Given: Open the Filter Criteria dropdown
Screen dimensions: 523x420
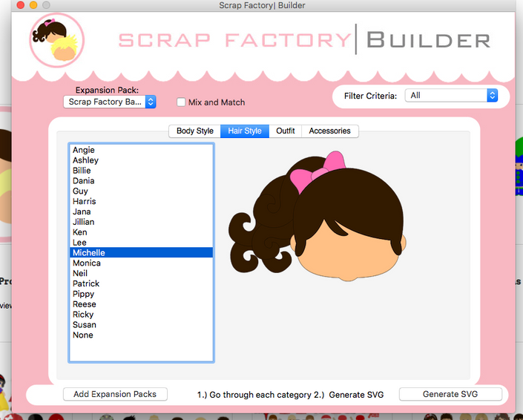Looking at the screenshot, I should point(451,96).
